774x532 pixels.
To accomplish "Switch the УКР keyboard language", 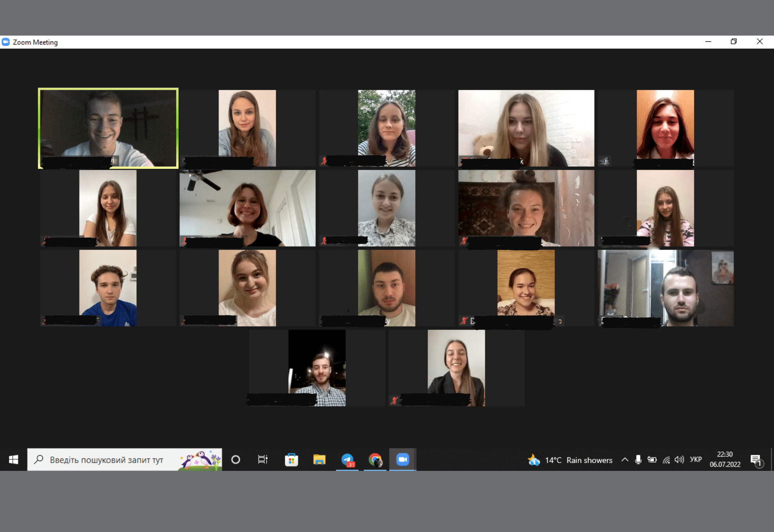I will pyautogui.click(x=695, y=460).
